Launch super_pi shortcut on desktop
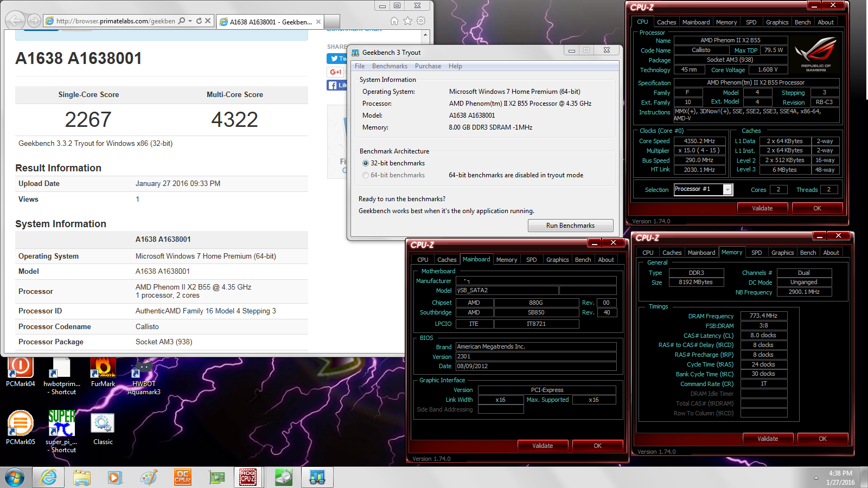 [x=61, y=432]
